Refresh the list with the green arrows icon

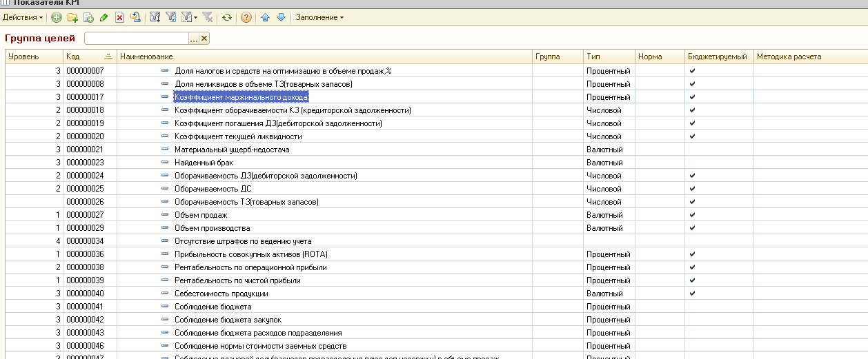pos(226,17)
